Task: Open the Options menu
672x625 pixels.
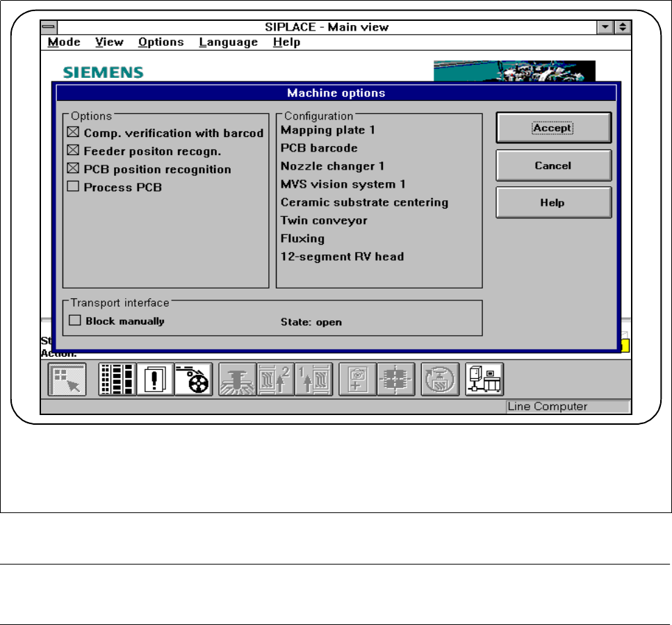Action: 161,42
